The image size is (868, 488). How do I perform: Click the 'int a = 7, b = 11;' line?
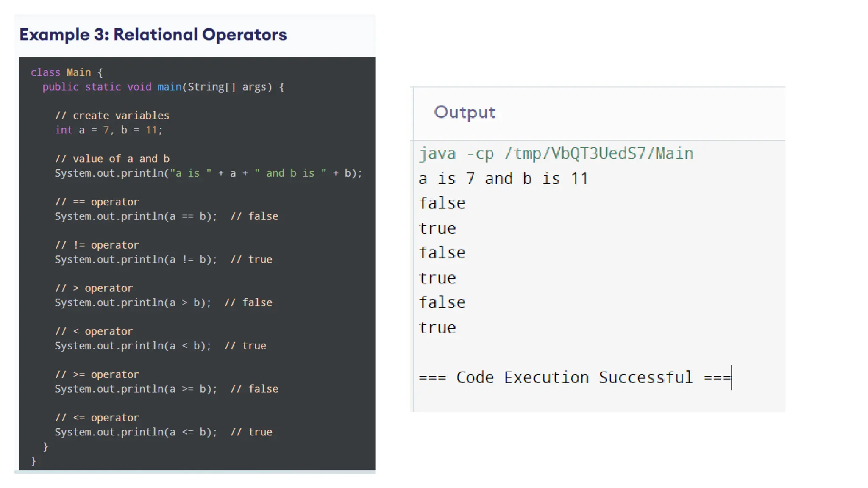tap(108, 130)
